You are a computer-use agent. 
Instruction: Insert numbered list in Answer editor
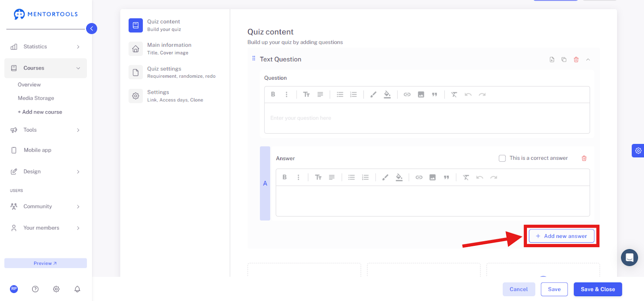click(365, 177)
